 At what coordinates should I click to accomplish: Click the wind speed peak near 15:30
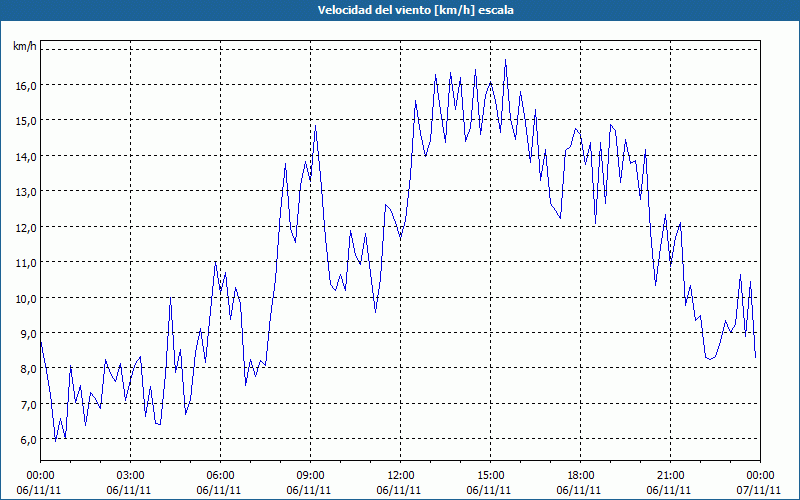(505, 60)
